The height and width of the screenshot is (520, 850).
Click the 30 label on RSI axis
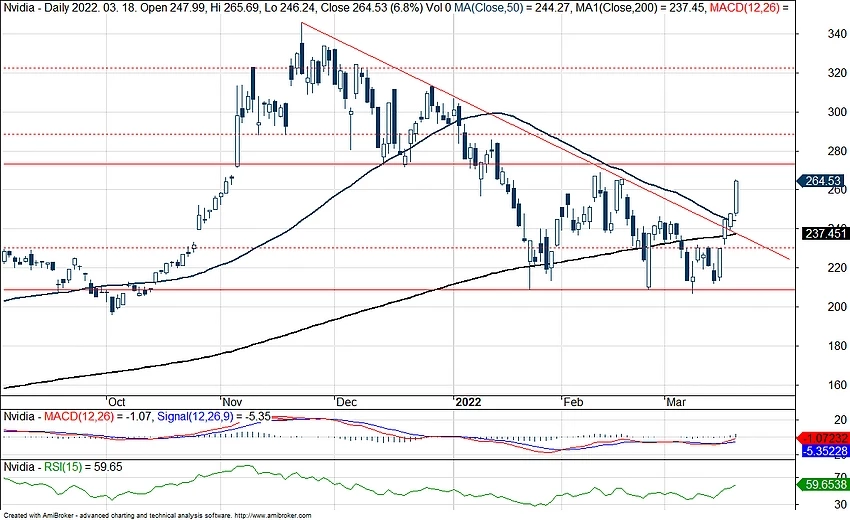[840, 504]
